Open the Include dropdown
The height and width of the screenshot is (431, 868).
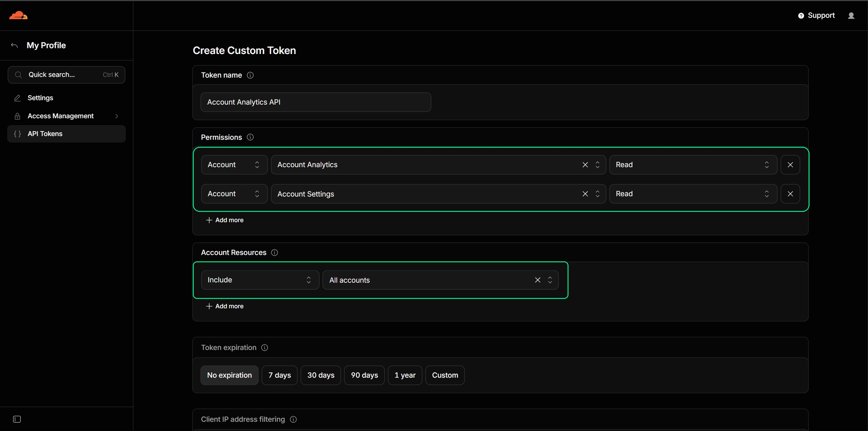pyautogui.click(x=260, y=280)
